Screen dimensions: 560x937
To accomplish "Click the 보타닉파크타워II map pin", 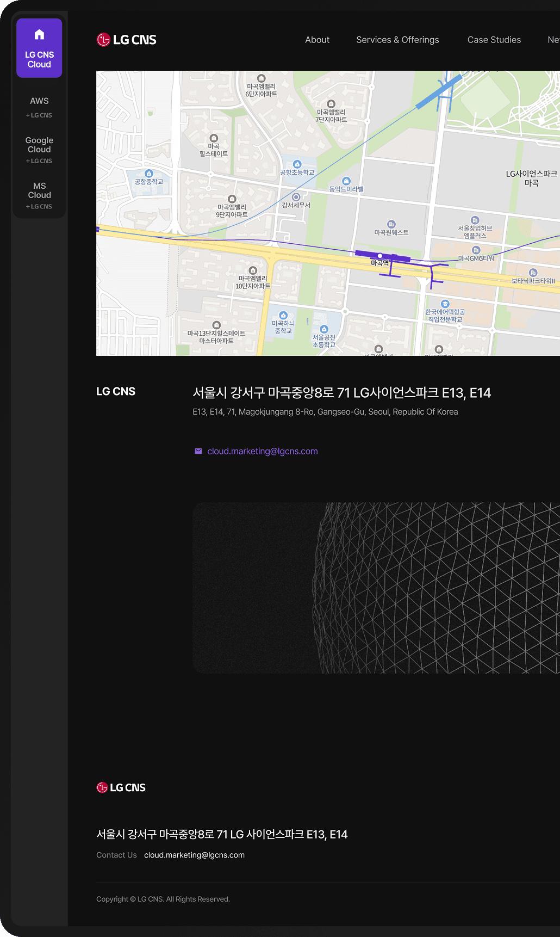I will [533, 273].
